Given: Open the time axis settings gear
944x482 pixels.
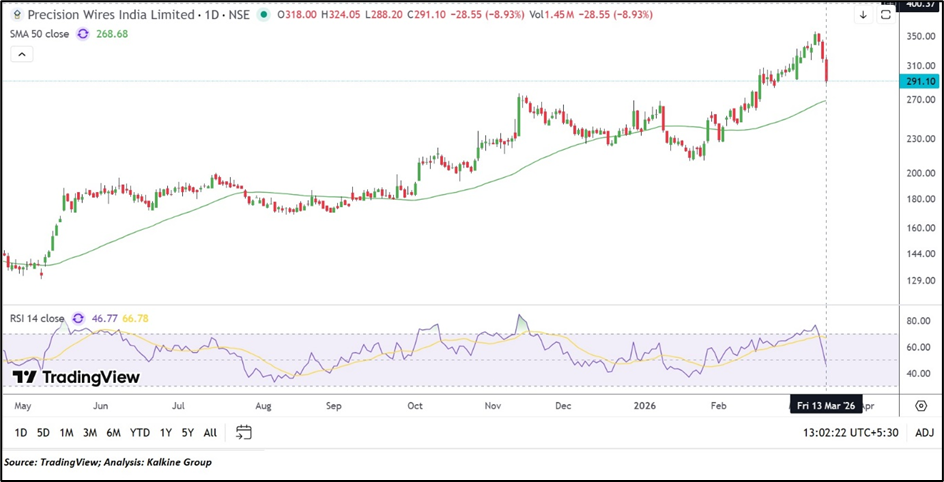Looking at the screenshot, I should click(921, 406).
